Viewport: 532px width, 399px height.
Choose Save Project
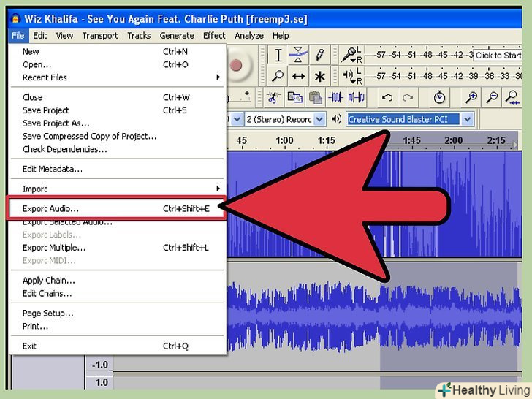click(117, 110)
